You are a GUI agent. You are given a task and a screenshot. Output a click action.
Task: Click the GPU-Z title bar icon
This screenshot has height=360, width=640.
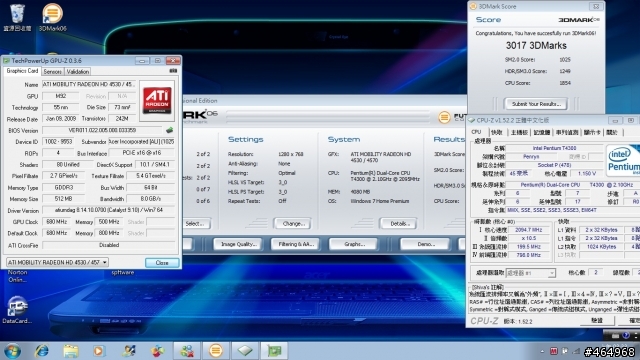point(7,61)
